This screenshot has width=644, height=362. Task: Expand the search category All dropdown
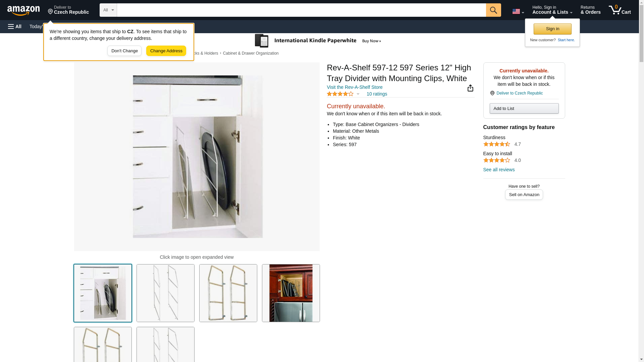click(108, 10)
